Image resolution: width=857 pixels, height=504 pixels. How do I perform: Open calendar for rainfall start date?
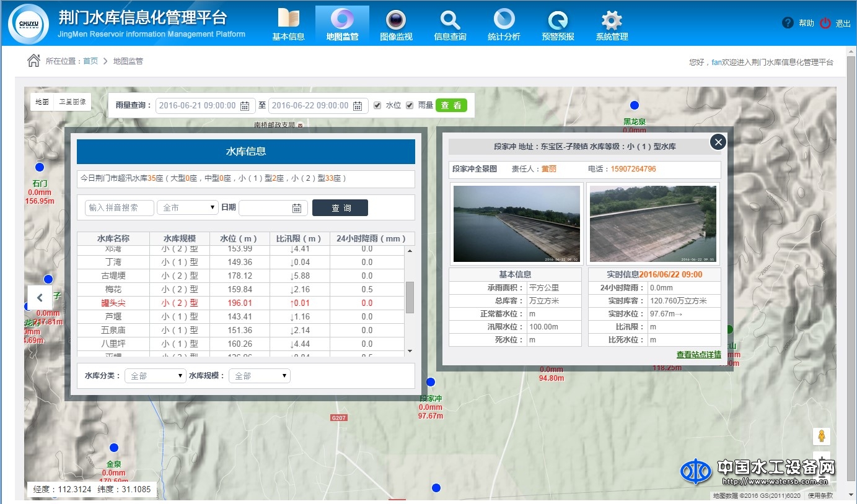(245, 106)
